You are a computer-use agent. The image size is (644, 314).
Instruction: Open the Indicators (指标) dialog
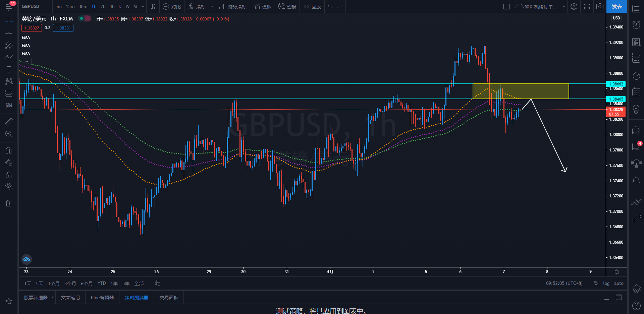[197, 7]
